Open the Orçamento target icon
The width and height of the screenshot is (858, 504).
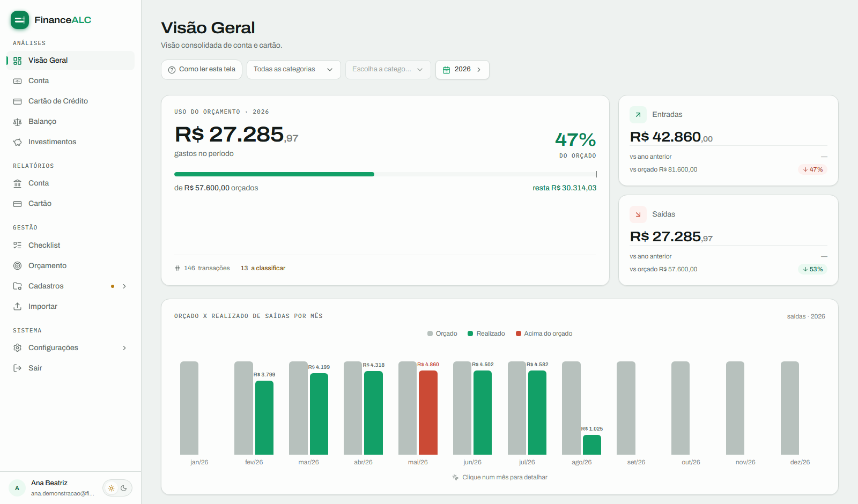(17, 266)
